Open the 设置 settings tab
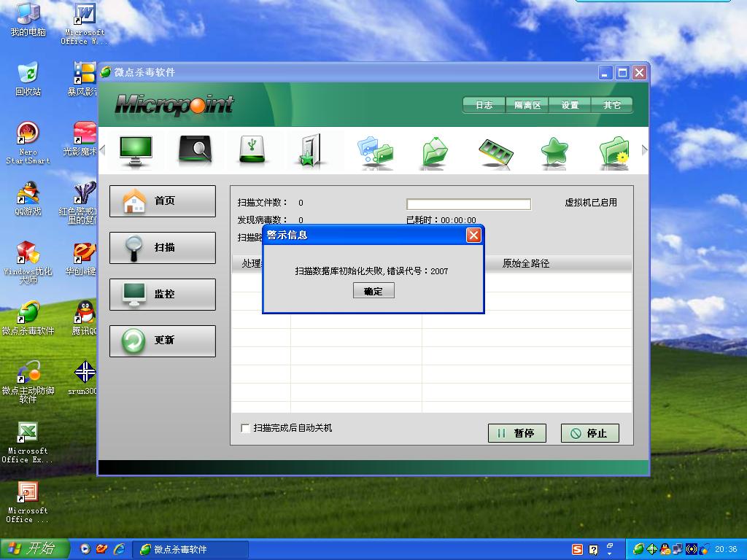The image size is (747, 560). (x=570, y=105)
